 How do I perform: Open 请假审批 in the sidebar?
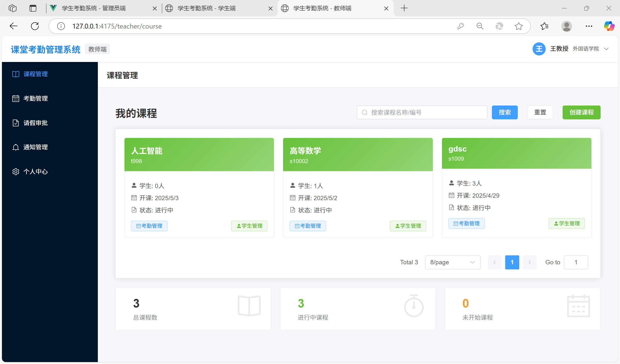[35, 123]
